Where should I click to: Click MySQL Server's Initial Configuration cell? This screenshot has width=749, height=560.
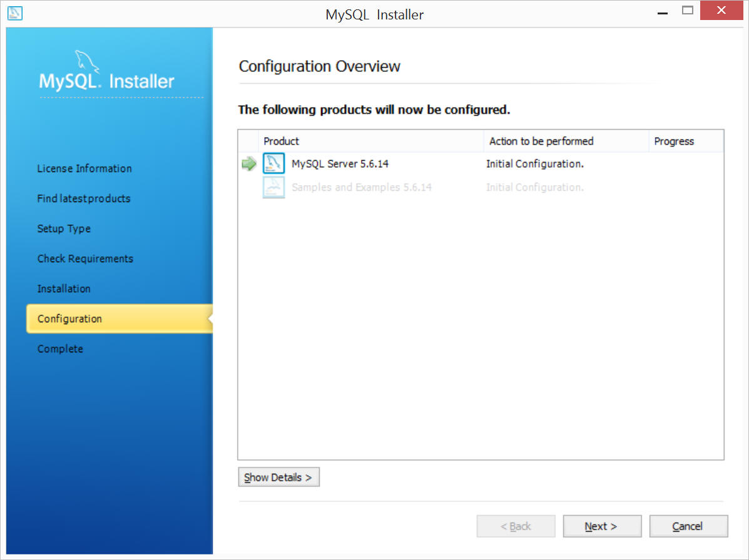click(535, 164)
